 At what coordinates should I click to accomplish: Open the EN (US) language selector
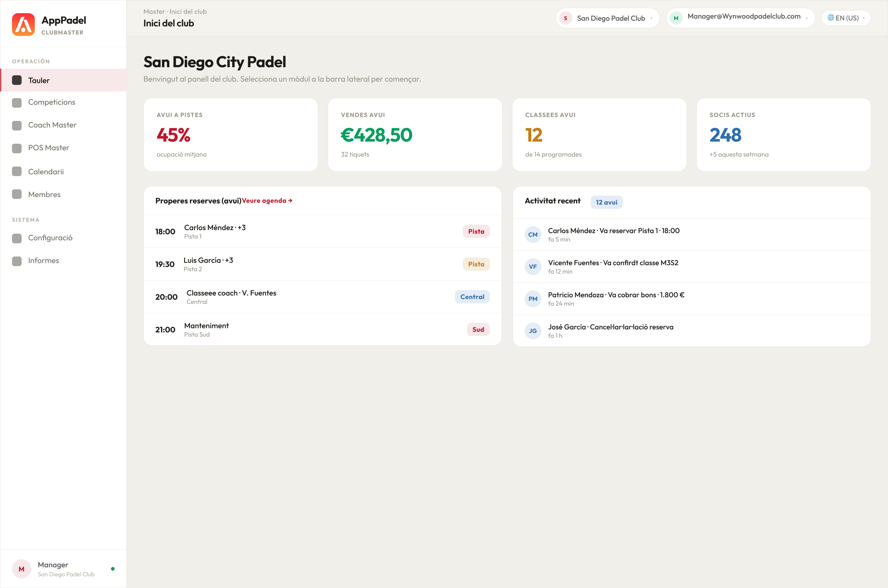846,18
